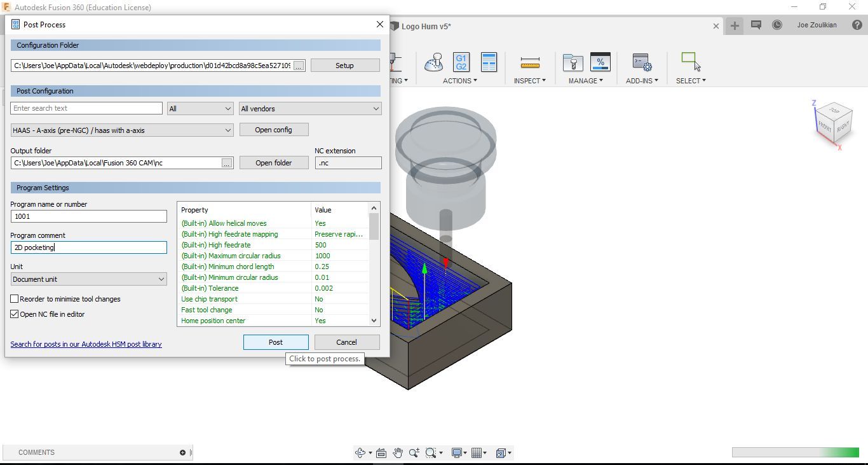Click the Setup button in Configuration Folder

pos(345,66)
